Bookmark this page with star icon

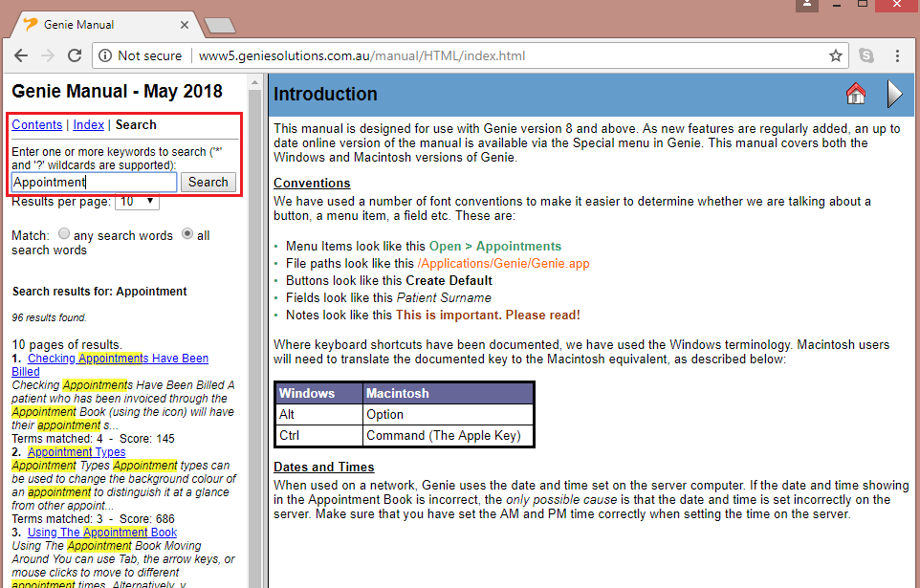(x=835, y=55)
